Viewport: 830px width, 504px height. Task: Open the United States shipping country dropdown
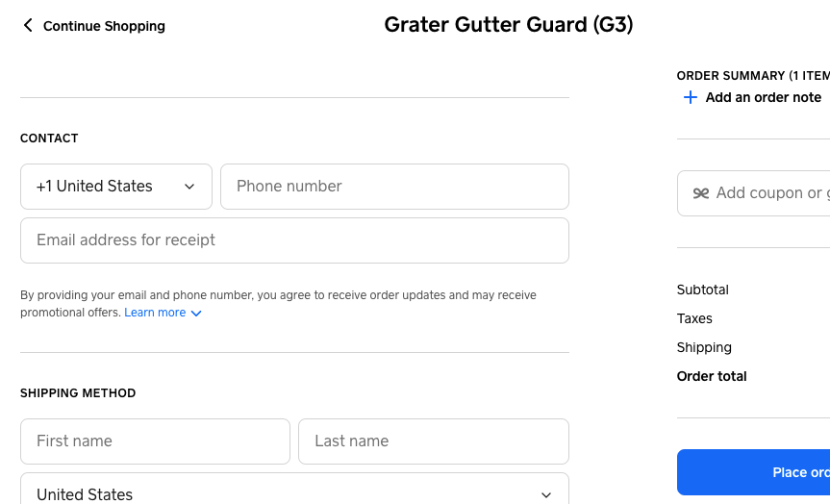click(x=294, y=493)
